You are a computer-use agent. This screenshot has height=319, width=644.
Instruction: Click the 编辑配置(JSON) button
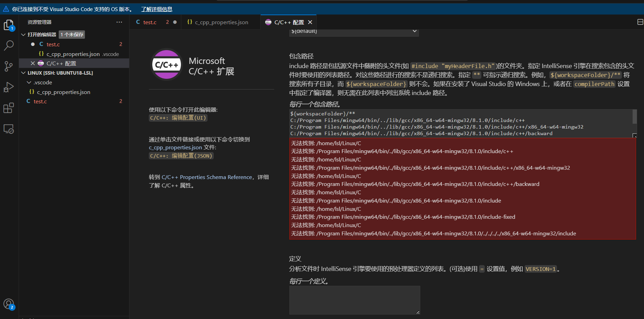(x=181, y=156)
